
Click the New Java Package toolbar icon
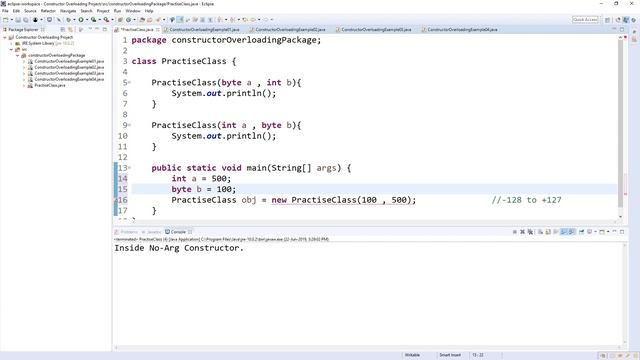120,20
